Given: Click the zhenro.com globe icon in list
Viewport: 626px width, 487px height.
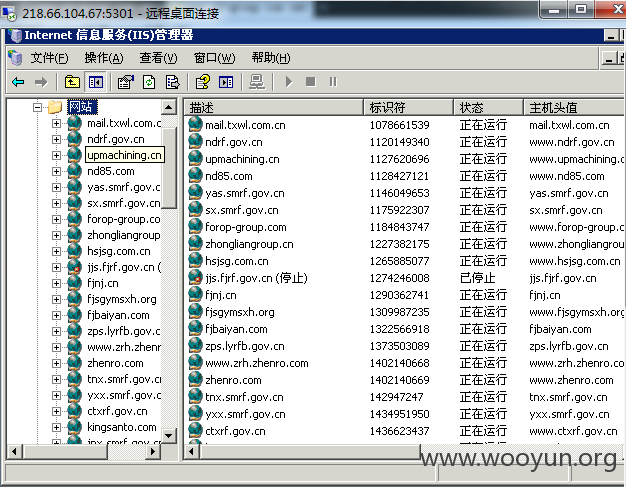Looking at the screenshot, I should click(x=195, y=380).
